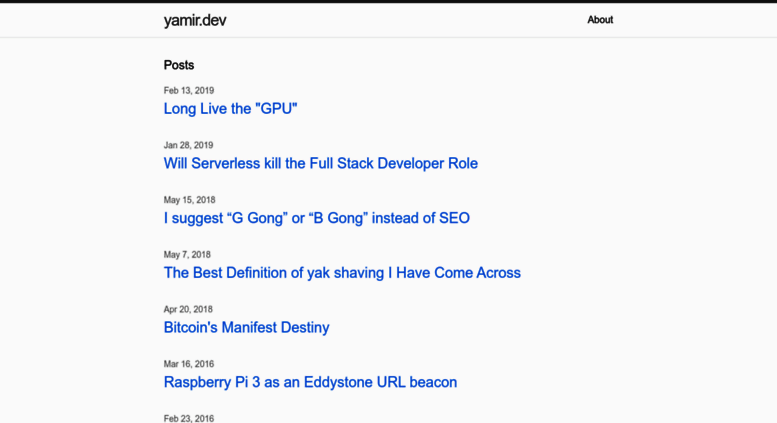The image size is (777, 423).
Task: Select the Feb 23, 2016 date label
Action: (x=189, y=419)
